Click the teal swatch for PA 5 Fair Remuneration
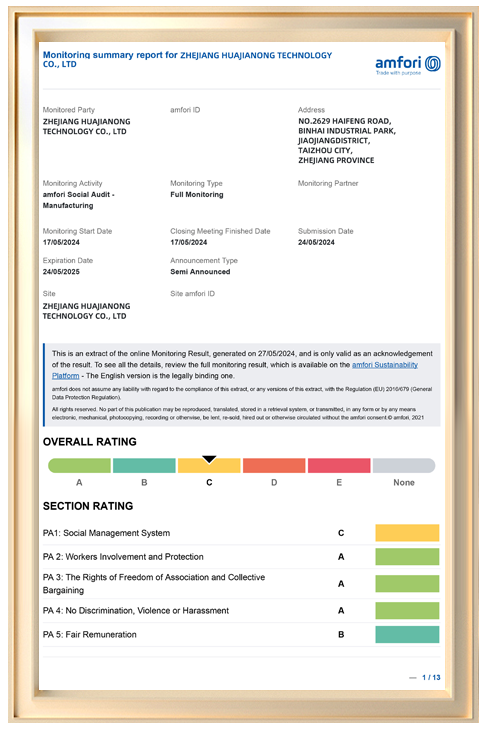Viewport: 485px width, 731px height. point(407,634)
